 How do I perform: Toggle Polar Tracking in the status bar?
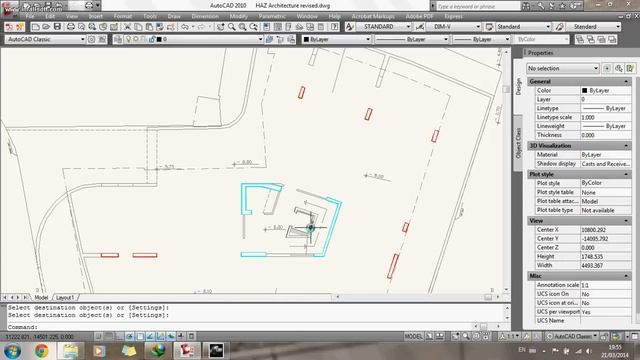click(x=129, y=336)
